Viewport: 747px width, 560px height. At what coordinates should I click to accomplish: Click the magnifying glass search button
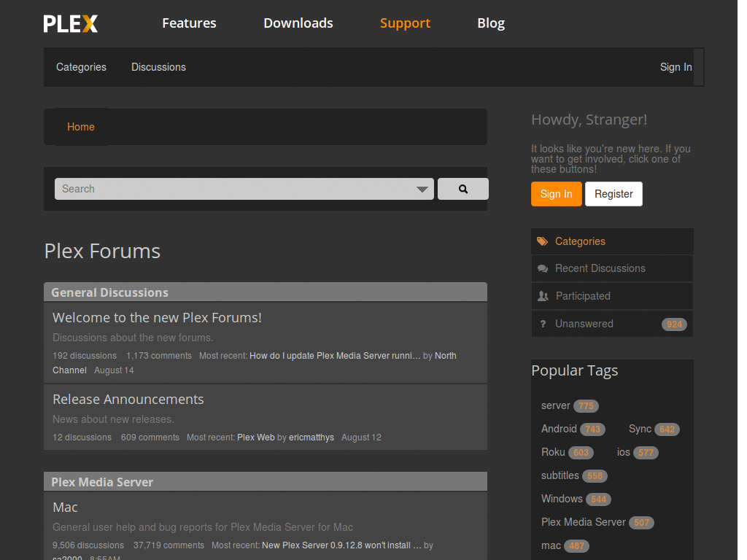463,189
